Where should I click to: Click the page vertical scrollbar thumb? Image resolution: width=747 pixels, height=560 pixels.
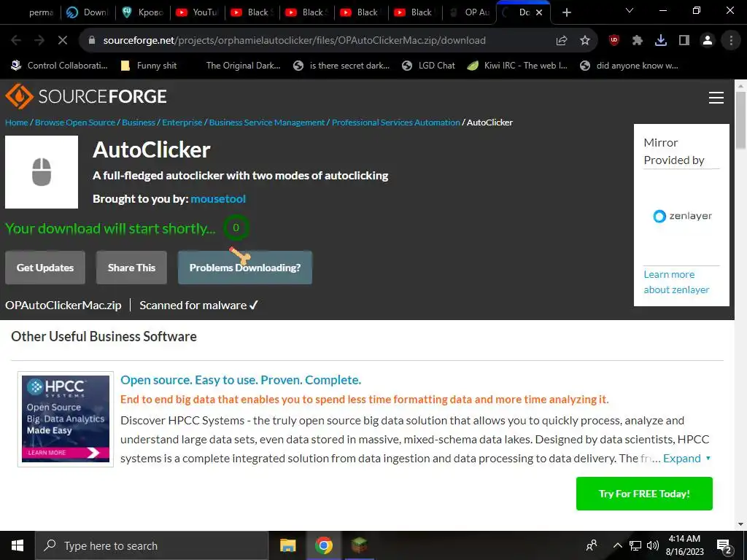740,120
